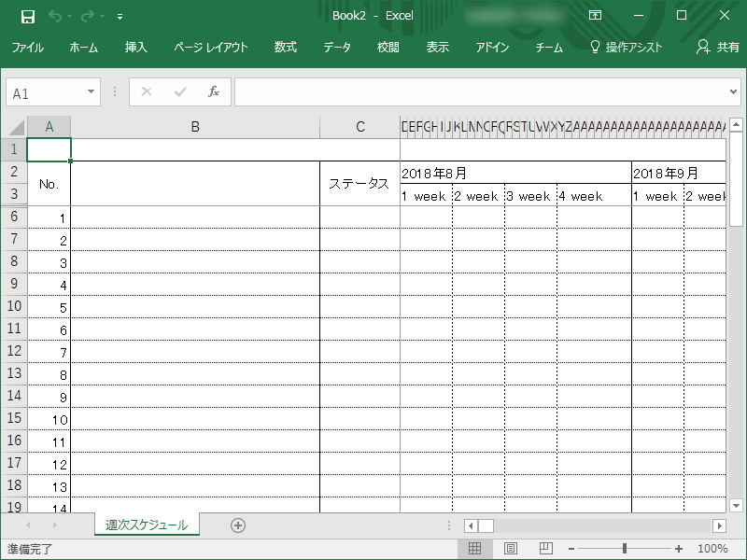Image resolution: width=747 pixels, height=560 pixels.
Task: Open the Insert Function fx icon
Action: (213, 91)
